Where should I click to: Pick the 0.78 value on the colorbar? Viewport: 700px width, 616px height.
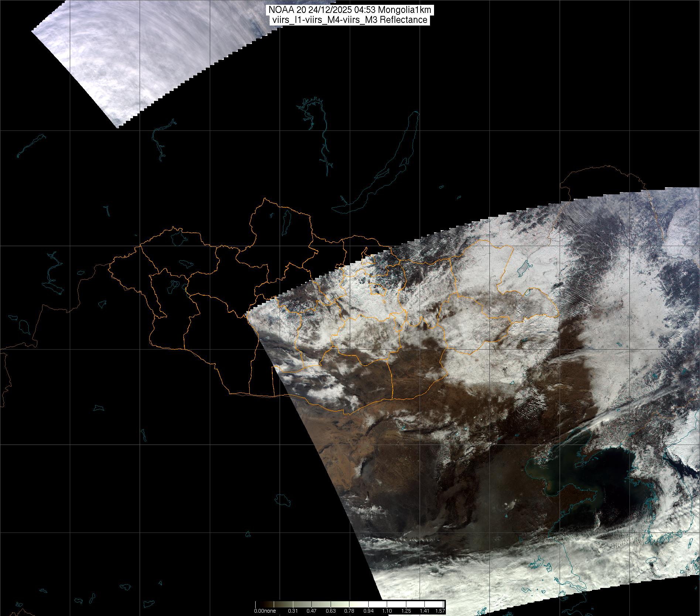point(349,611)
